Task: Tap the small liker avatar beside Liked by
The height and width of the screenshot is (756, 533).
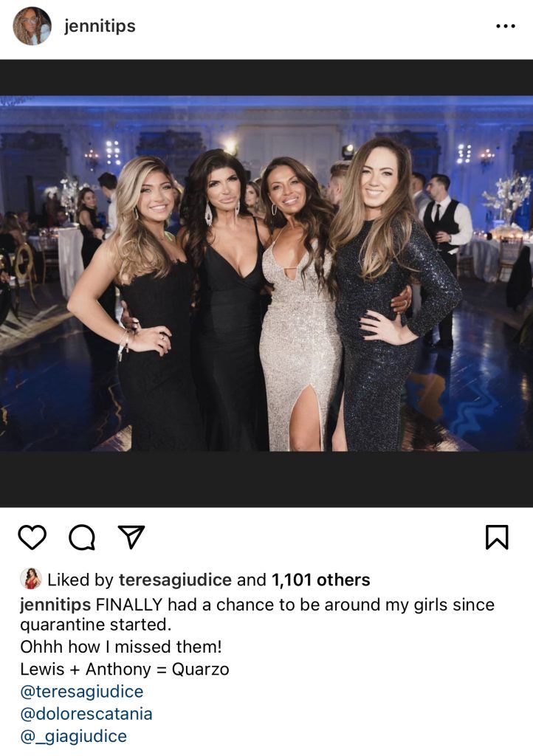Action: tap(30, 579)
